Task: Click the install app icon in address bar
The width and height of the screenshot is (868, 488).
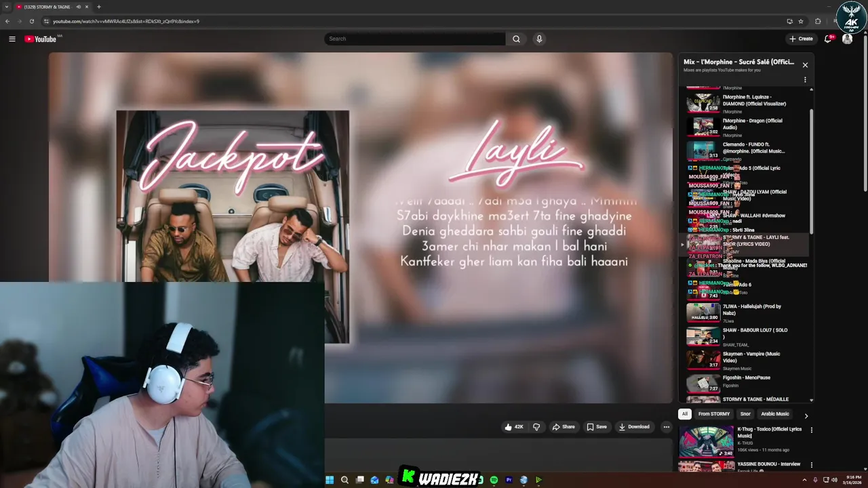Action: pos(789,21)
